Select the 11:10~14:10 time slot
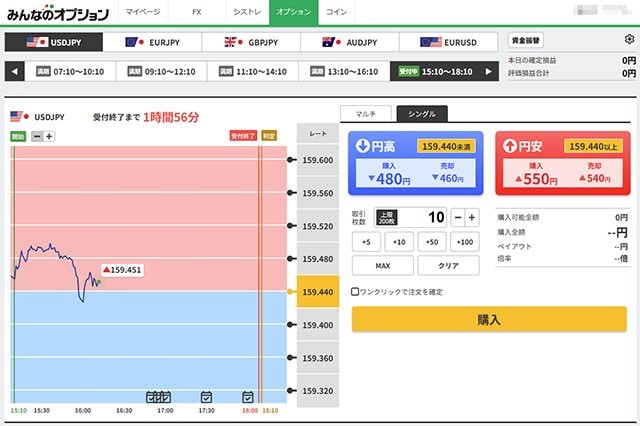Image resolution: width=640 pixels, height=426 pixels. (253, 71)
